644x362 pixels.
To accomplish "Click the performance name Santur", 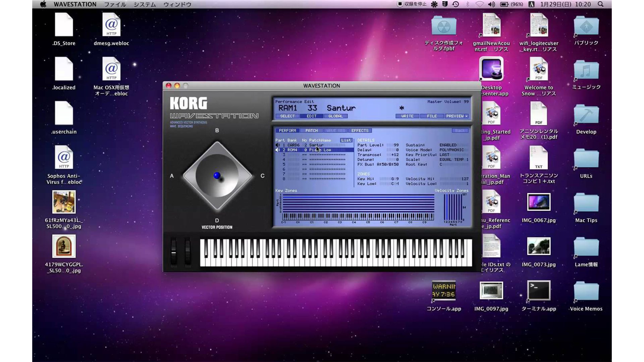I will click(341, 108).
